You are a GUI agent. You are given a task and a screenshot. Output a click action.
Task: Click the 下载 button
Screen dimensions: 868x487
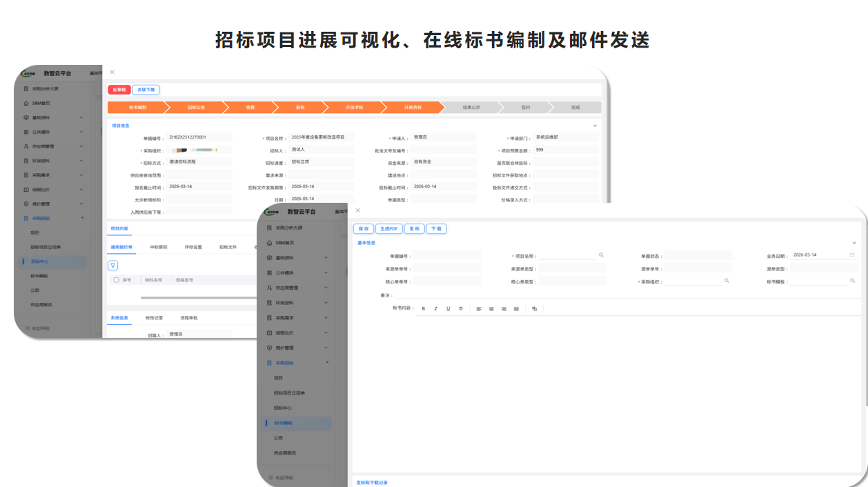coord(436,228)
